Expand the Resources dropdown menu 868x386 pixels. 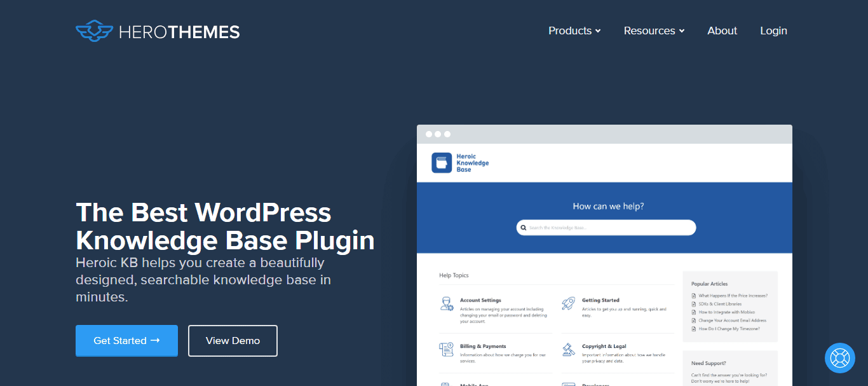(654, 31)
